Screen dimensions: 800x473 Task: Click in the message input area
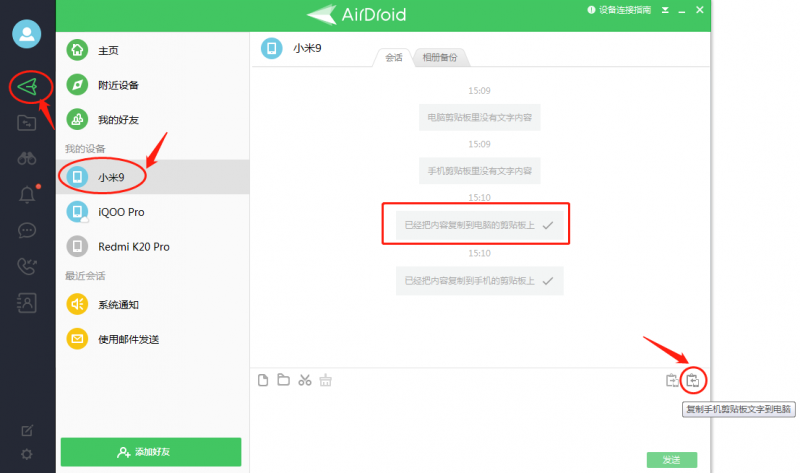click(x=480, y=421)
